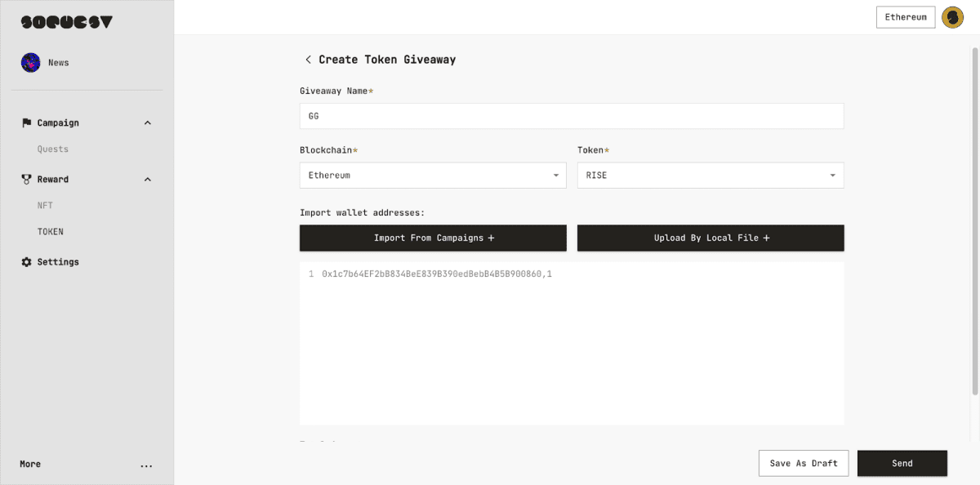Click the Campaign flag icon
The width and height of the screenshot is (980, 485).
click(26, 122)
